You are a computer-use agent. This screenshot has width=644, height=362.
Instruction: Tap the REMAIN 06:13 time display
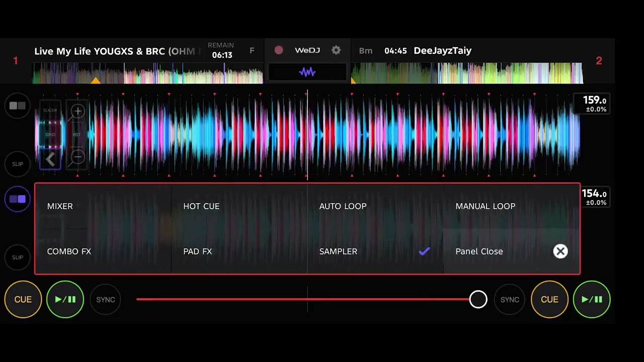coord(221,51)
